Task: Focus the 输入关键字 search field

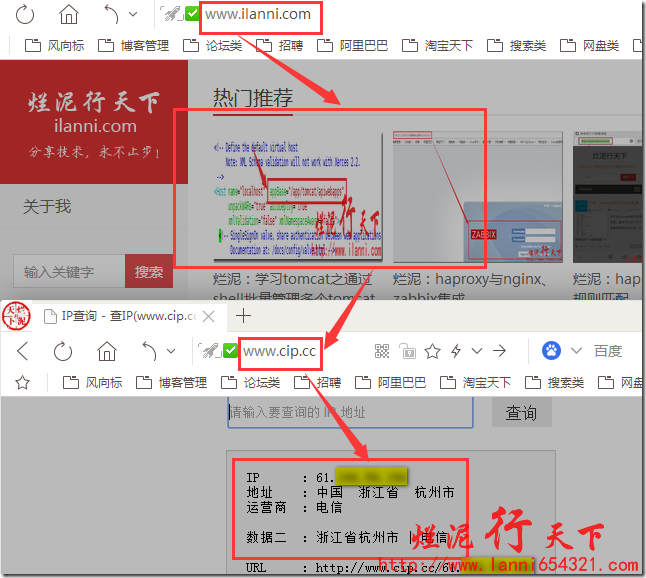Action: pos(69,271)
